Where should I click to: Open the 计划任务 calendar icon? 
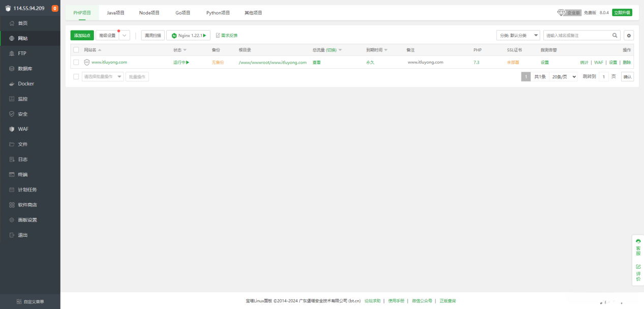[12, 189]
